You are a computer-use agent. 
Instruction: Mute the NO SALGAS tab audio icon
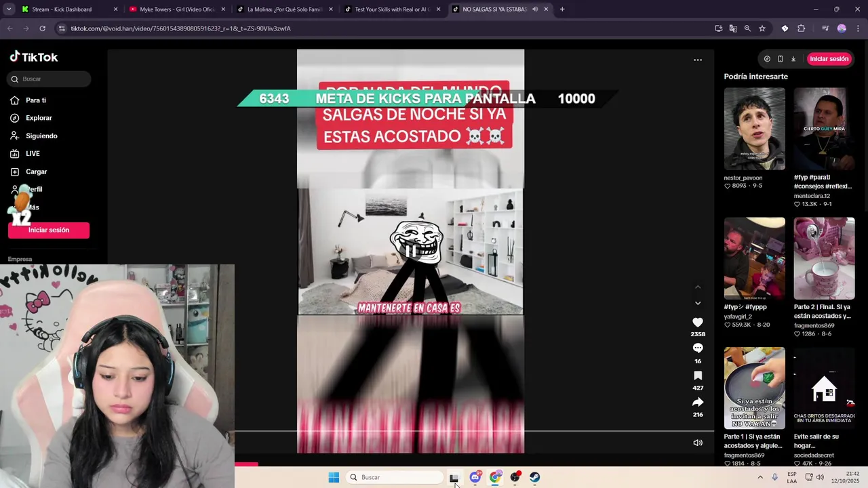click(535, 9)
